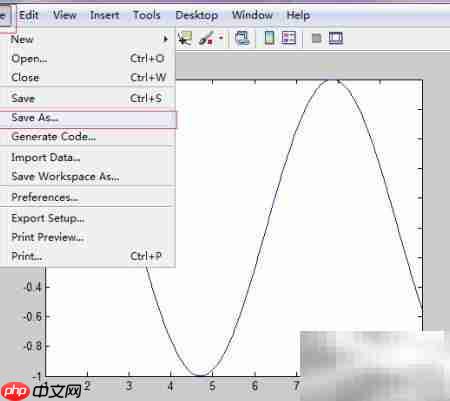Open the Help menu

298,15
